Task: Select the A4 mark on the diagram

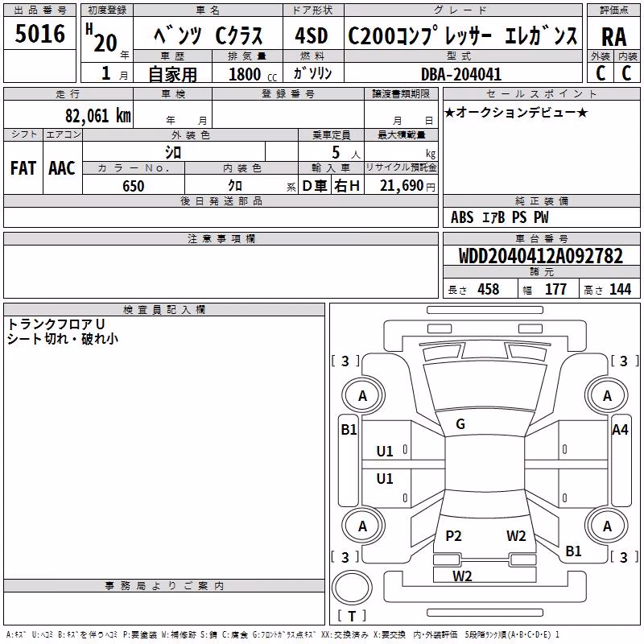Action: [x=620, y=430]
